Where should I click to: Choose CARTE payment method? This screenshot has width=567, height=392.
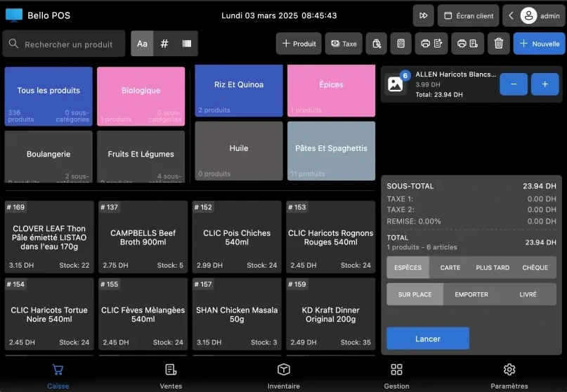pos(450,268)
